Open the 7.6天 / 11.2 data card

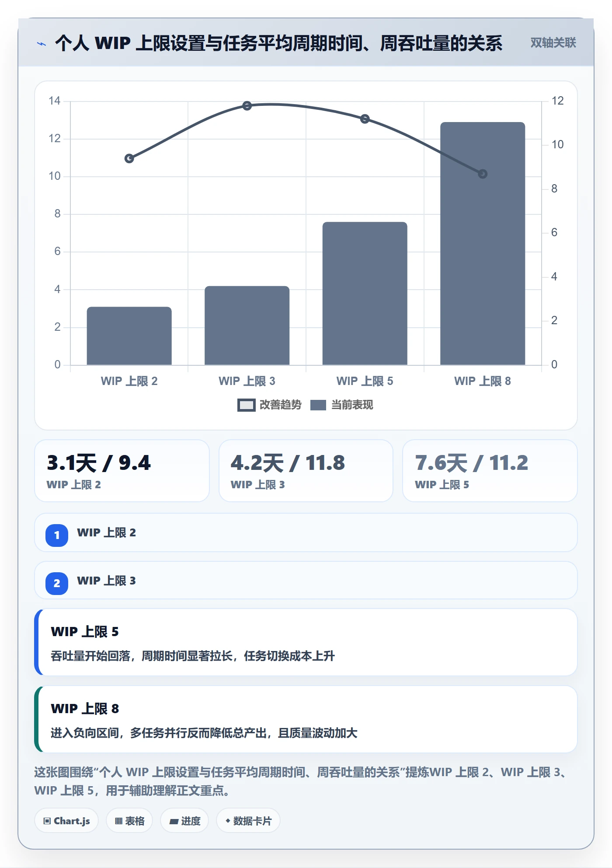tap(490, 471)
